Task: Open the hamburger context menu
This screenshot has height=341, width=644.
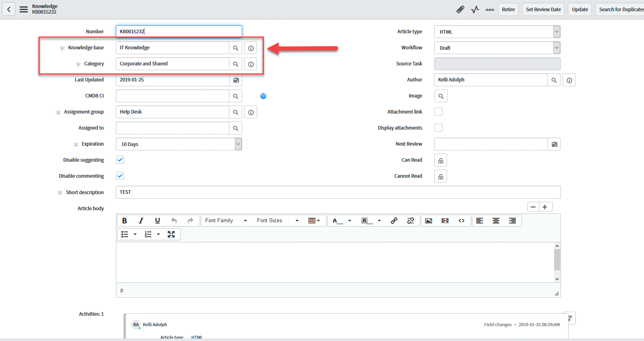Action: point(24,9)
